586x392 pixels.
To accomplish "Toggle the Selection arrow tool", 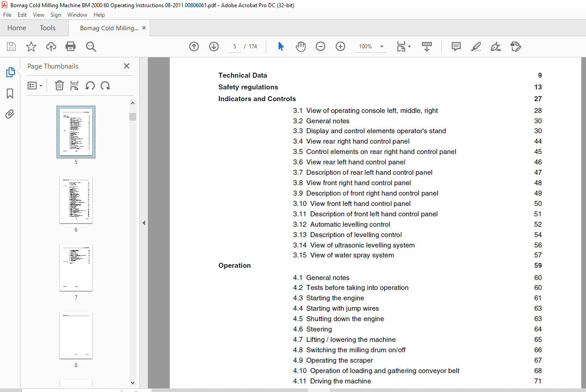I will pyautogui.click(x=281, y=47).
